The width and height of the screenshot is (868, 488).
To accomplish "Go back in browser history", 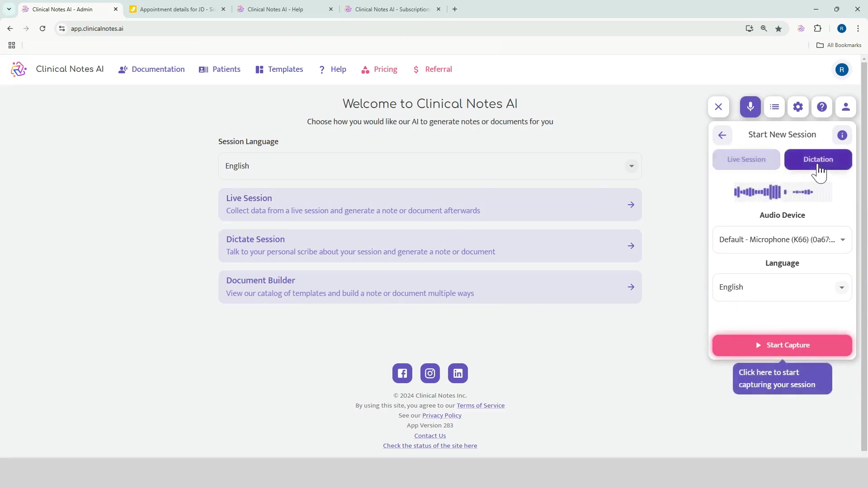I will 10,28.
